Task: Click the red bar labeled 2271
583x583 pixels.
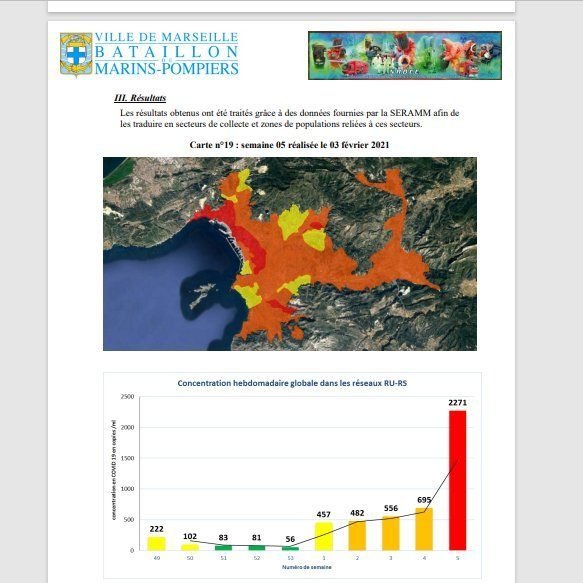Action: (x=457, y=480)
